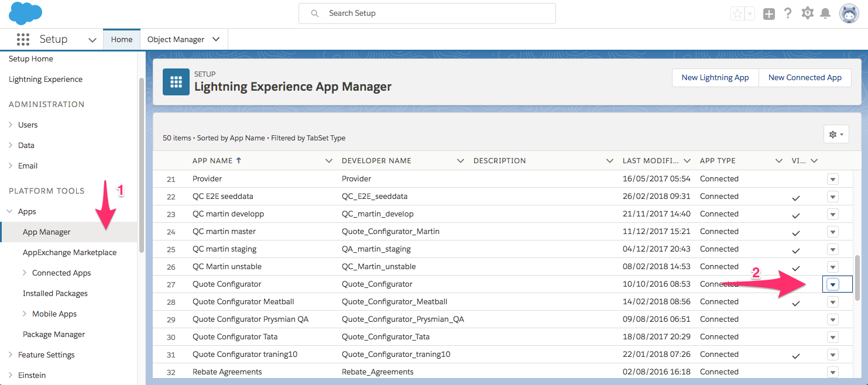Click the Search Setup input field
This screenshot has width=868, height=385.
pyautogui.click(x=427, y=13)
